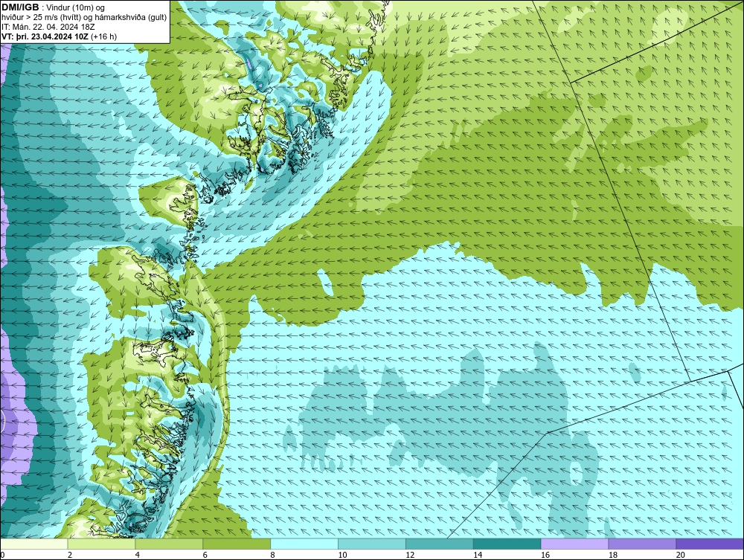Click the legend scale label 8

[272, 555]
